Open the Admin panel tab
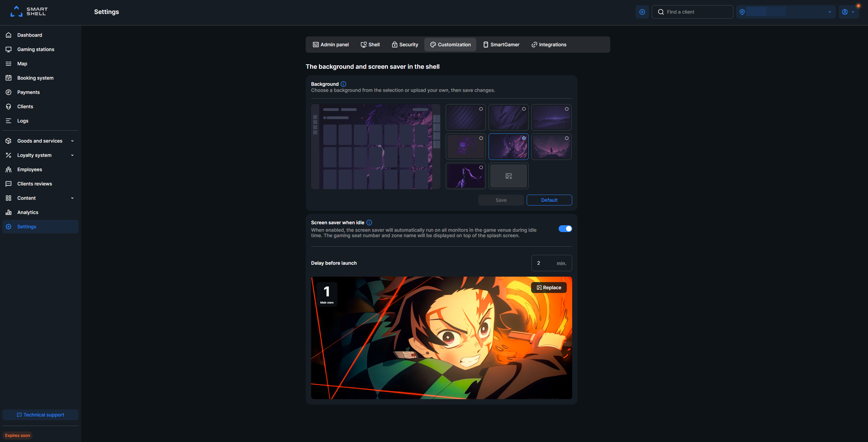This screenshot has height=442, width=868. tap(331, 45)
